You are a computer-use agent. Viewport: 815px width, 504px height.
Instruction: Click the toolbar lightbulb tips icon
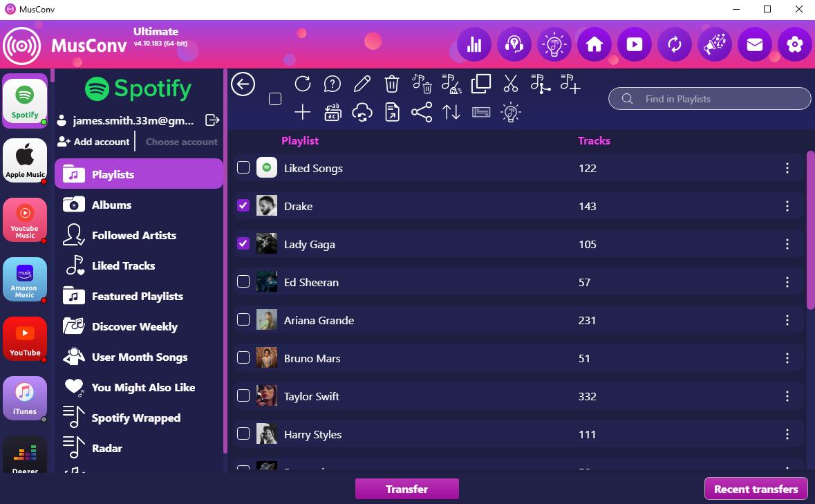coord(510,112)
